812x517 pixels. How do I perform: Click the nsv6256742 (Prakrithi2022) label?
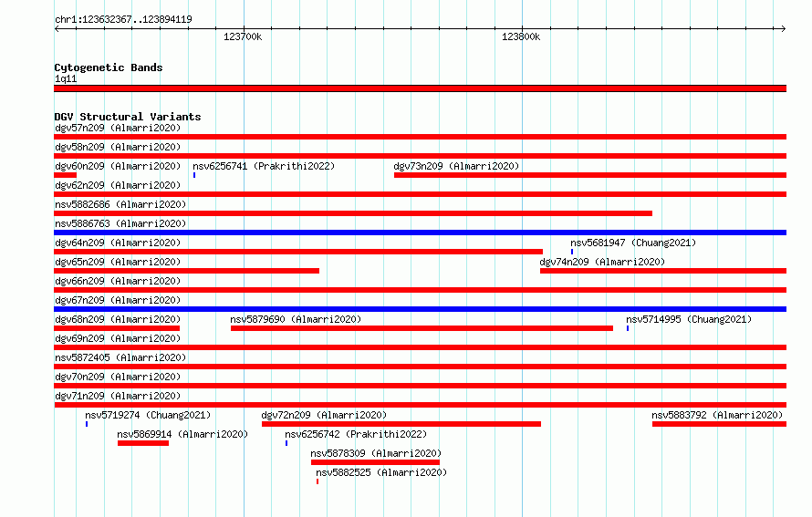coord(356,434)
